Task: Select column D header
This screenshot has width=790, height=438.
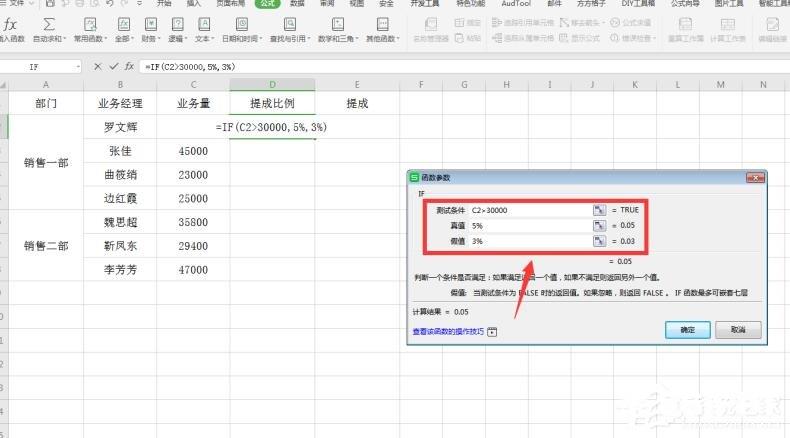Action: (272, 85)
